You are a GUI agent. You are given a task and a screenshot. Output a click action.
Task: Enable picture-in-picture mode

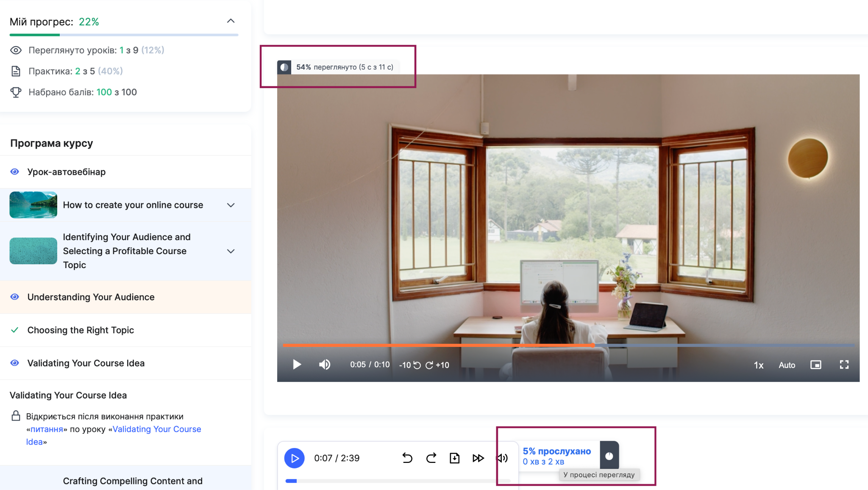coord(816,365)
